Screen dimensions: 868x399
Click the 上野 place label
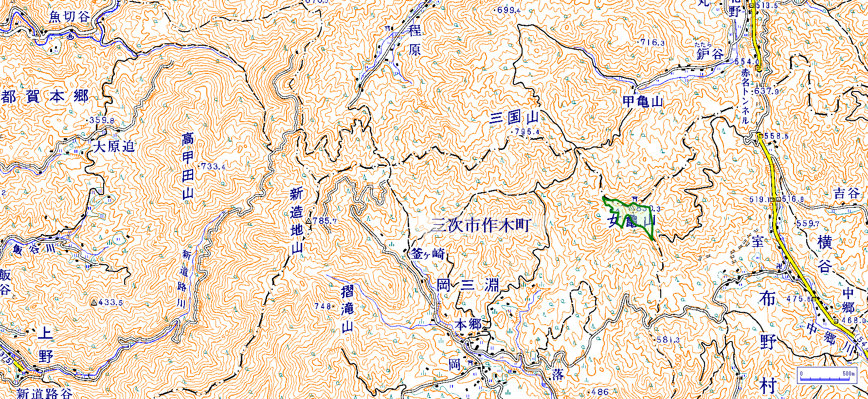[x=45, y=345]
